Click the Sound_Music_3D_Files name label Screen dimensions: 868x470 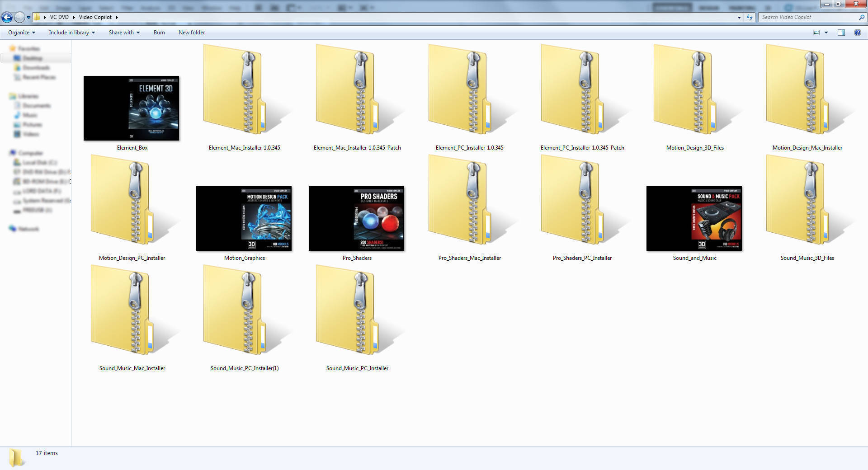[807, 258]
